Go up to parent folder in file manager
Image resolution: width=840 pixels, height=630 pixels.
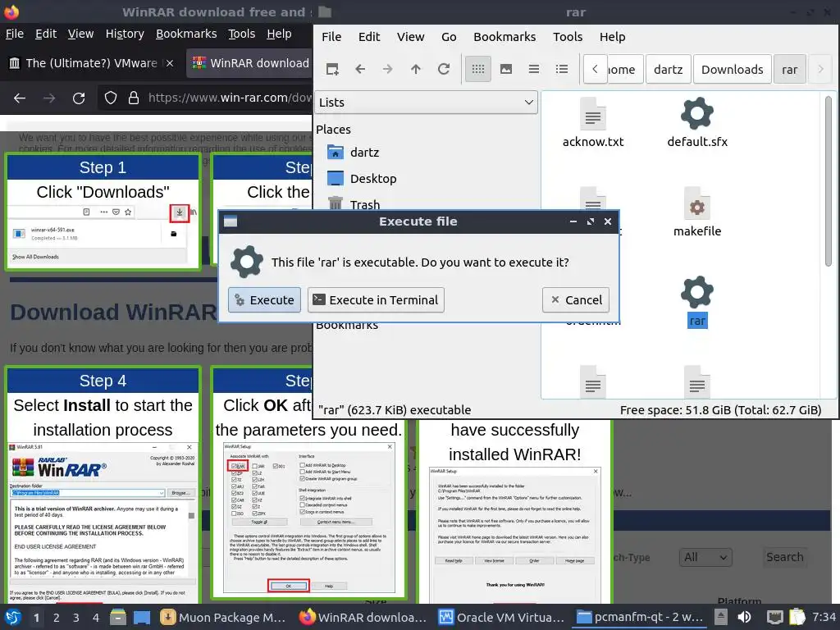coord(416,69)
